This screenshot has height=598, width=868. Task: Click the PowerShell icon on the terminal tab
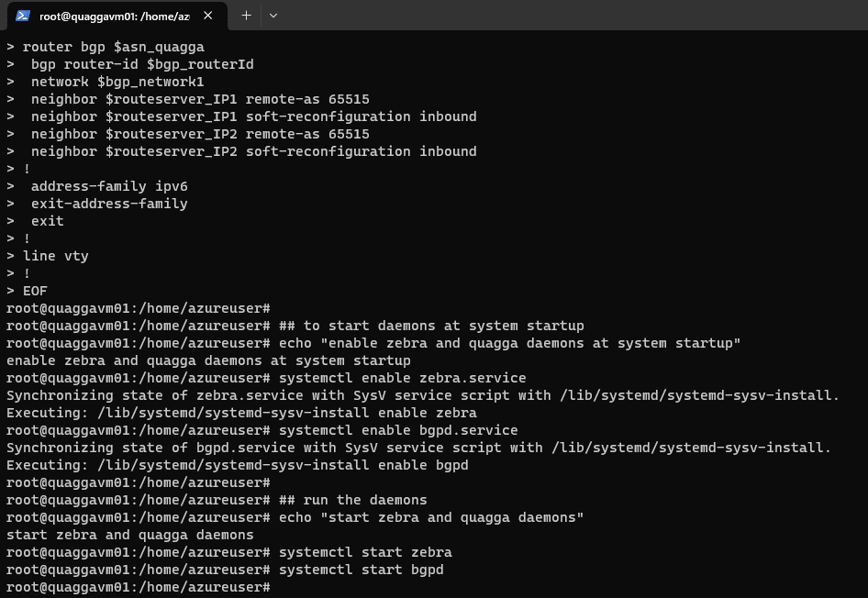[x=23, y=16]
